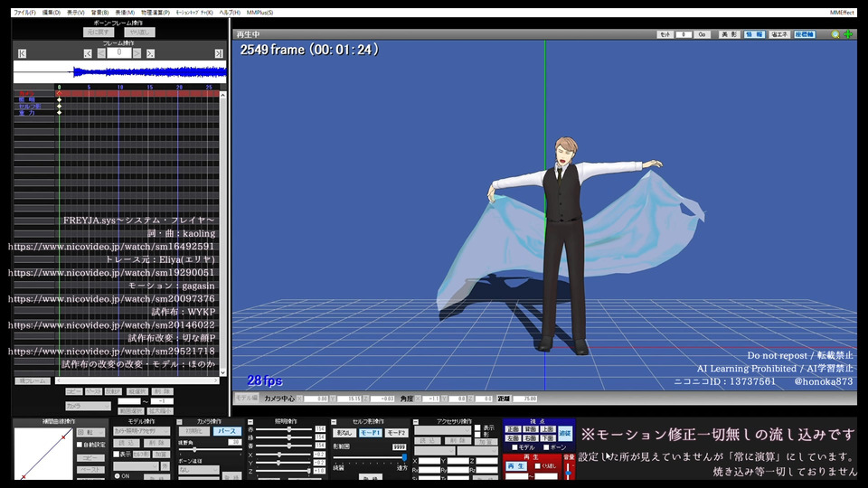This screenshot has width=868, height=488.
Task: Click the magnifier view-zoom icon
Action: [835, 34]
